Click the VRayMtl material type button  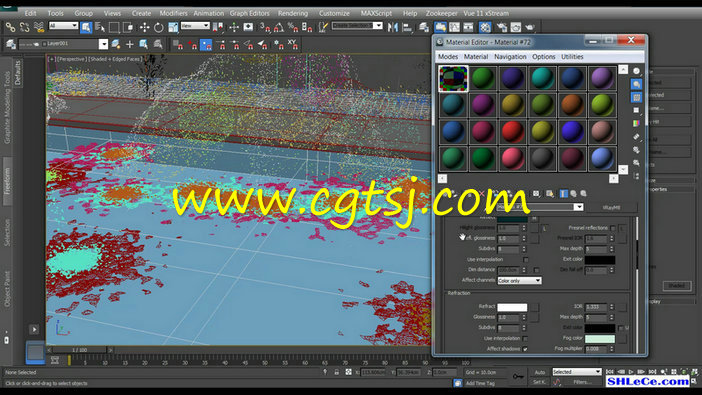pyautogui.click(x=611, y=207)
